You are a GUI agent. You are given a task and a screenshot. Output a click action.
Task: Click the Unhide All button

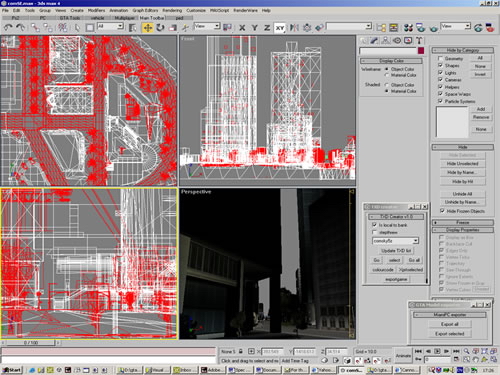pyautogui.click(x=462, y=194)
